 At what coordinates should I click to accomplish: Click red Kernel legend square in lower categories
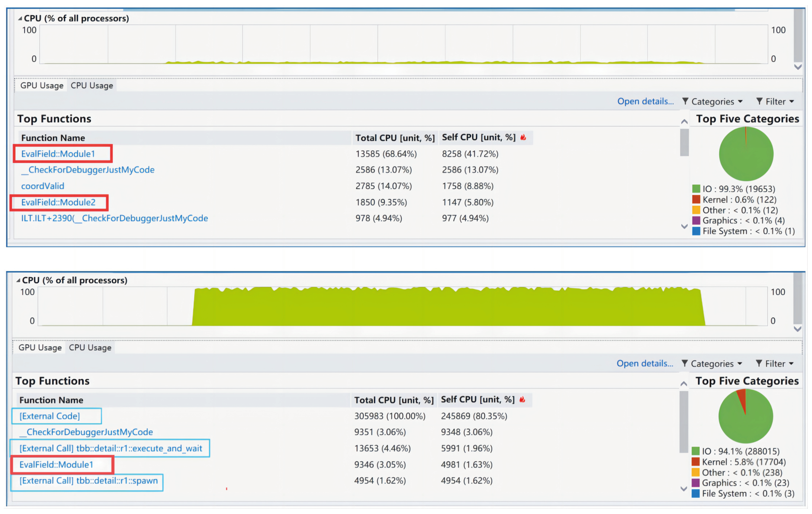click(695, 461)
